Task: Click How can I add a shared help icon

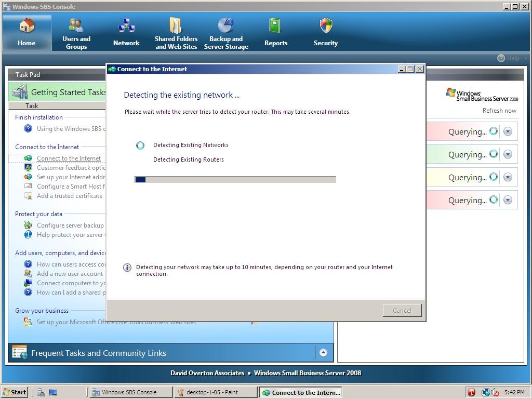Action: [x=28, y=292]
